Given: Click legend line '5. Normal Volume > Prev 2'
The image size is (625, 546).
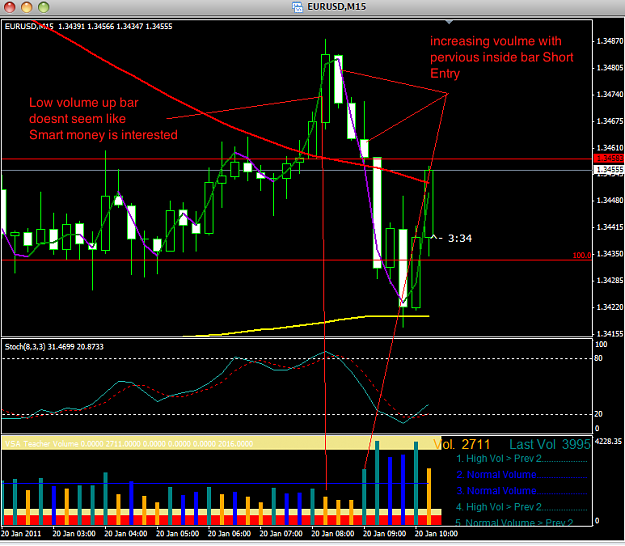Looking at the screenshot, I should (514, 522).
